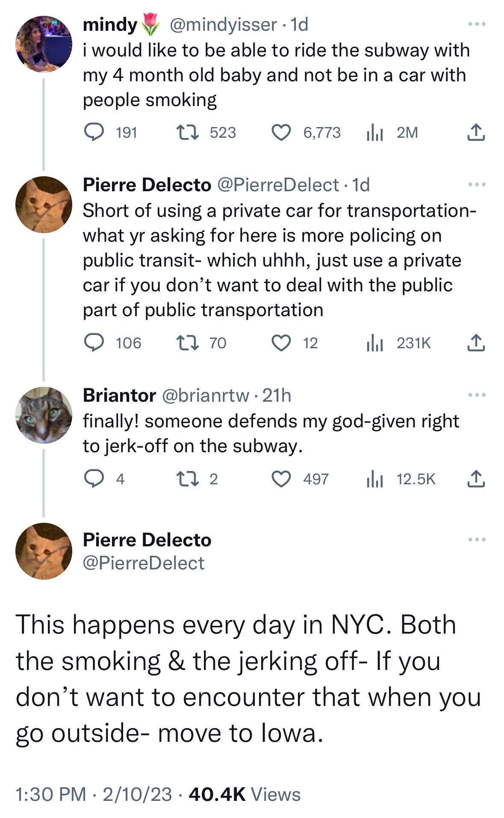Like Pierre Delecto's tweet with 12 likes
This screenshot has width=504, height=818.
click(281, 343)
